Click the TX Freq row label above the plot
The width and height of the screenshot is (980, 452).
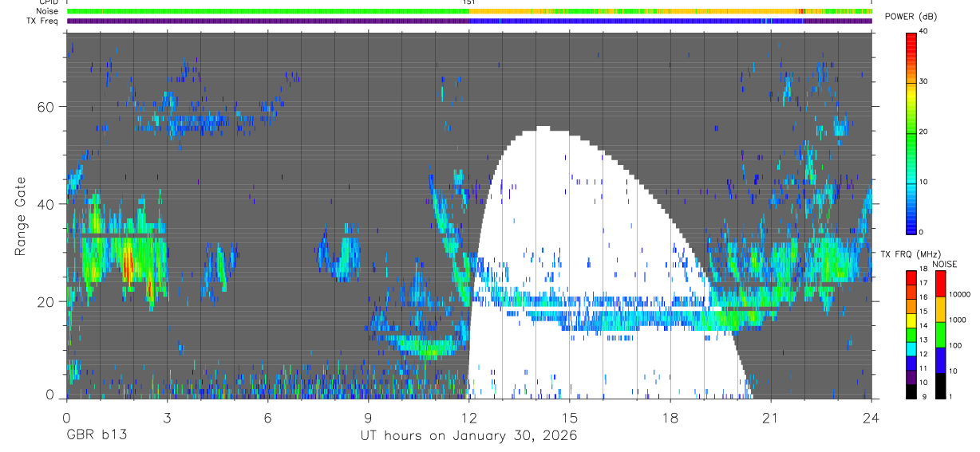click(43, 21)
